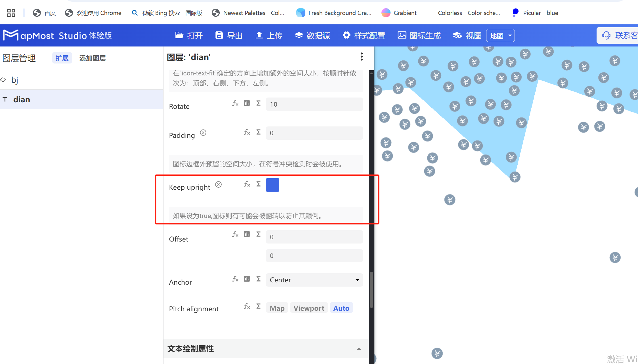Open the 数据源 data source panel
Screen dimensions: 638x364
click(312, 35)
